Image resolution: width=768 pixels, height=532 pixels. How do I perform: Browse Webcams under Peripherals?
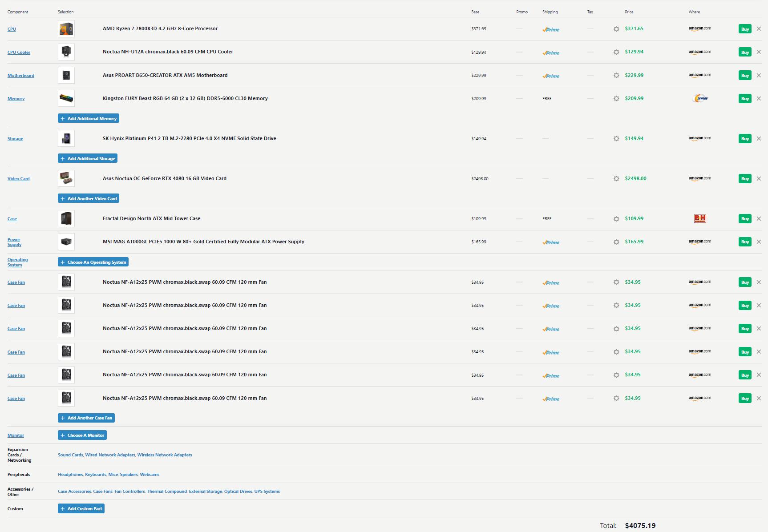tap(150, 475)
